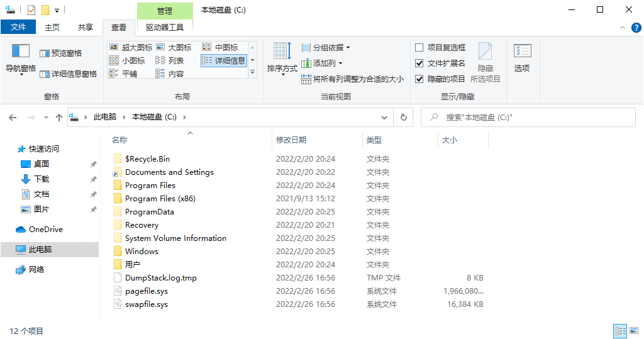Open the 文件 menu tab
The height and width of the screenshot is (339, 644).
[18, 27]
